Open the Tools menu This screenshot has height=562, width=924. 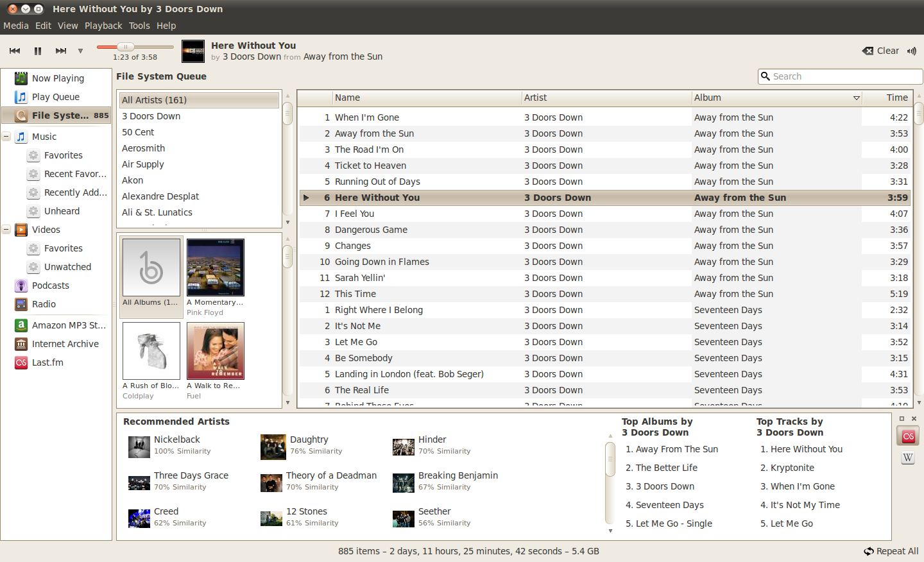click(139, 26)
